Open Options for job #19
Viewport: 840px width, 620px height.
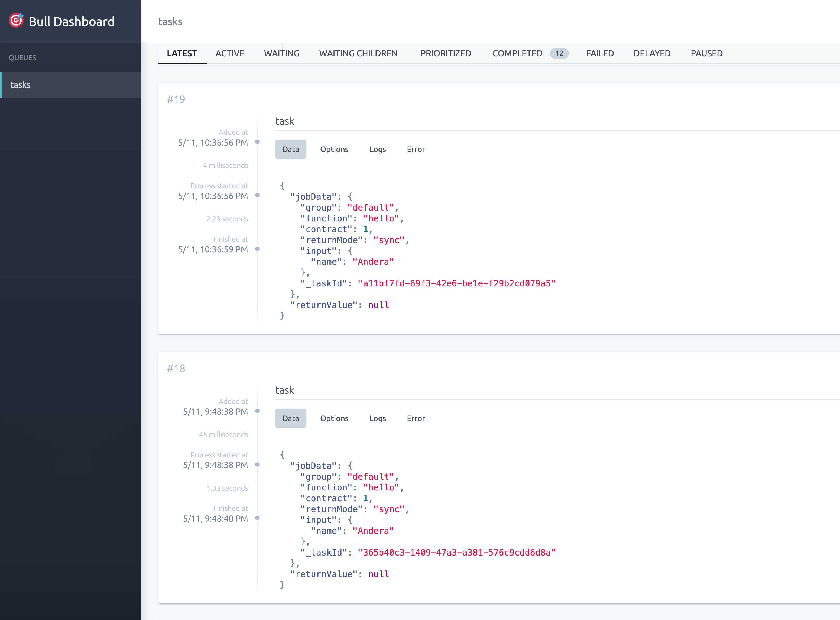[x=334, y=149]
